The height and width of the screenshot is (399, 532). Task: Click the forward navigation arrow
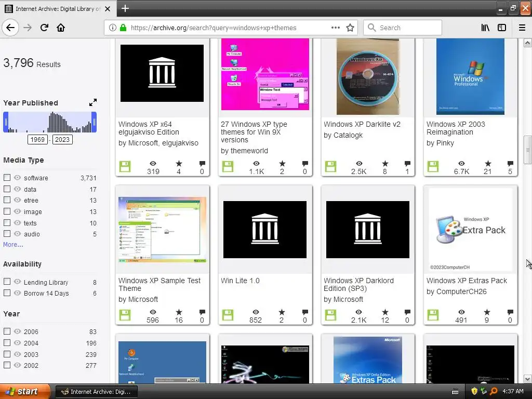click(28, 28)
